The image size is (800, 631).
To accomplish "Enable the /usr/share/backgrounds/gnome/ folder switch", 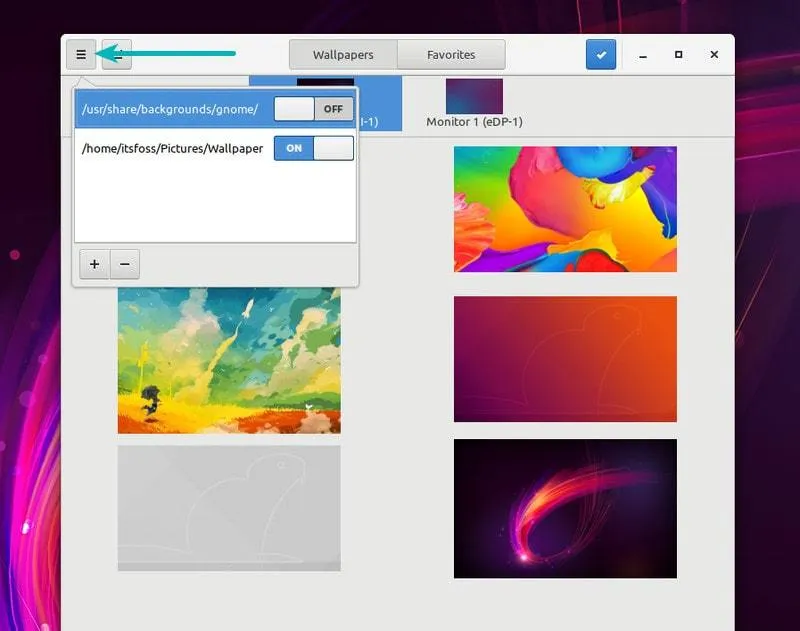I will pos(313,108).
